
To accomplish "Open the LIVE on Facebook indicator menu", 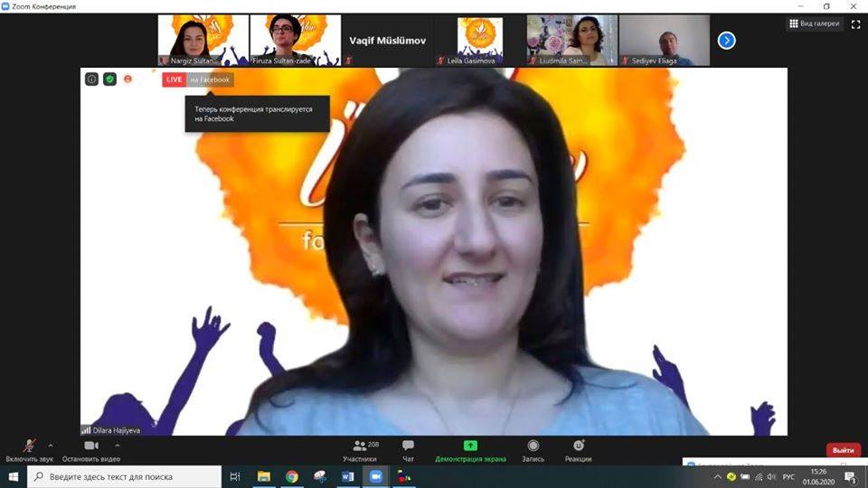I will pyautogui.click(x=197, y=80).
